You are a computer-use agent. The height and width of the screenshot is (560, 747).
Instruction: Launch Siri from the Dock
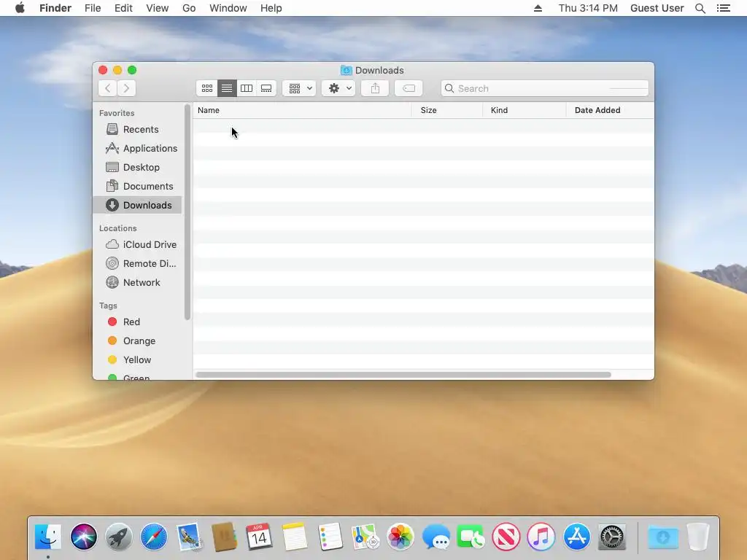(x=83, y=537)
